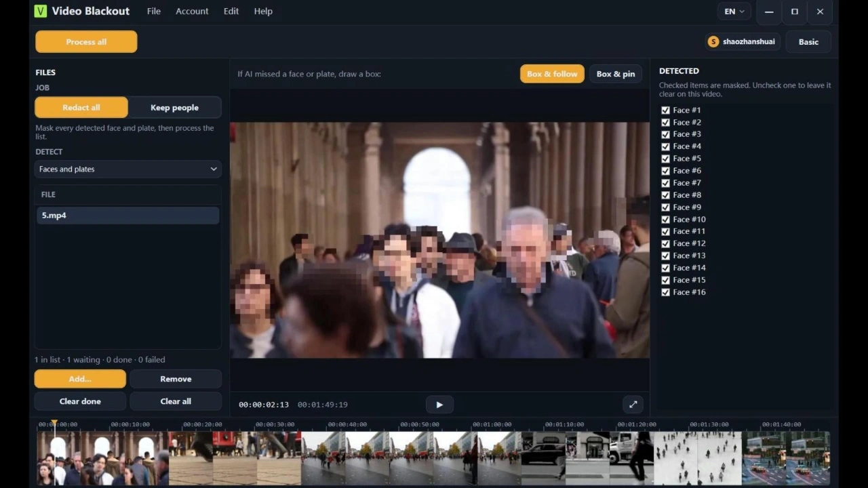Toggle Face #9 checkbox
The width and height of the screenshot is (868, 488).
click(x=665, y=207)
